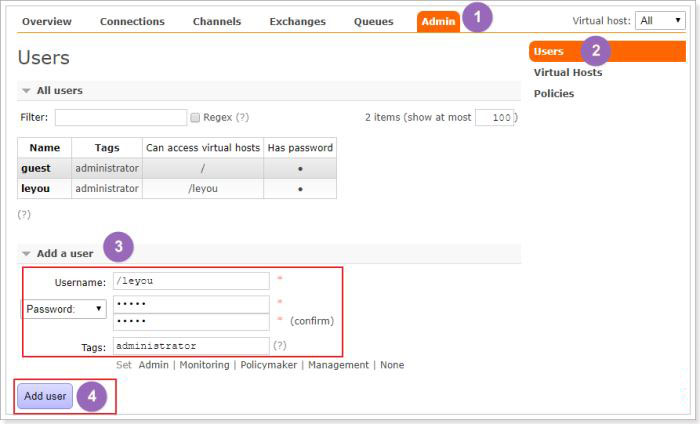Click the user Filter text box

coord(121,117)
